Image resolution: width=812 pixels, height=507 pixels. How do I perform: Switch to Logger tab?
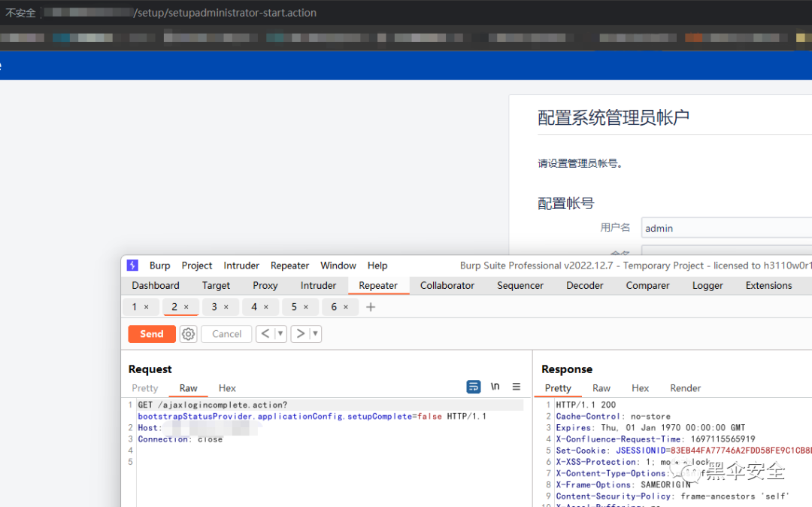tap(707, 285)
